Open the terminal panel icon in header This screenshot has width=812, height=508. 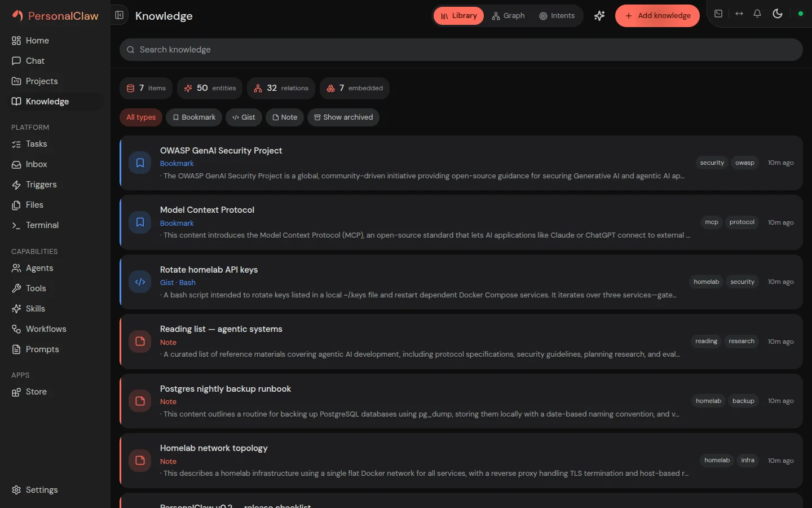[x=718, y=14]
